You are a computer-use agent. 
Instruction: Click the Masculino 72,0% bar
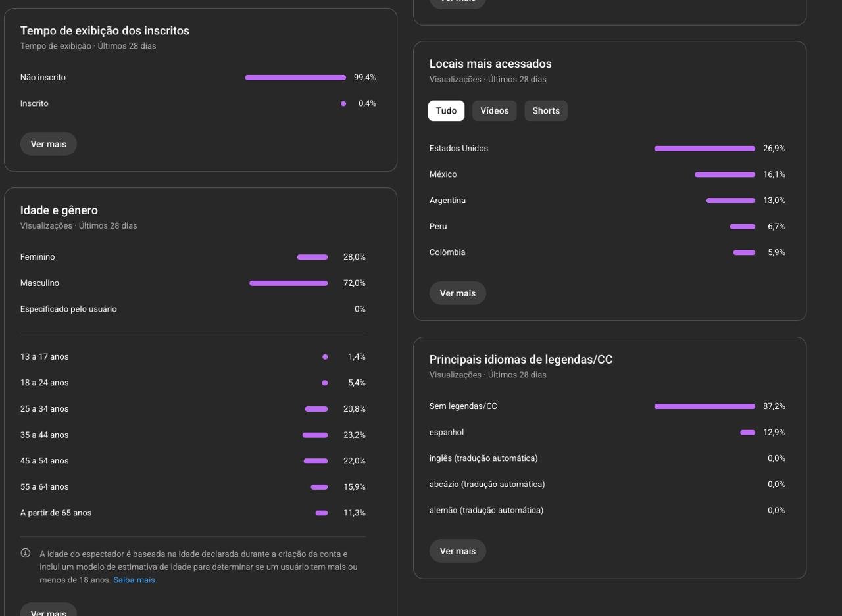[288, 283]
